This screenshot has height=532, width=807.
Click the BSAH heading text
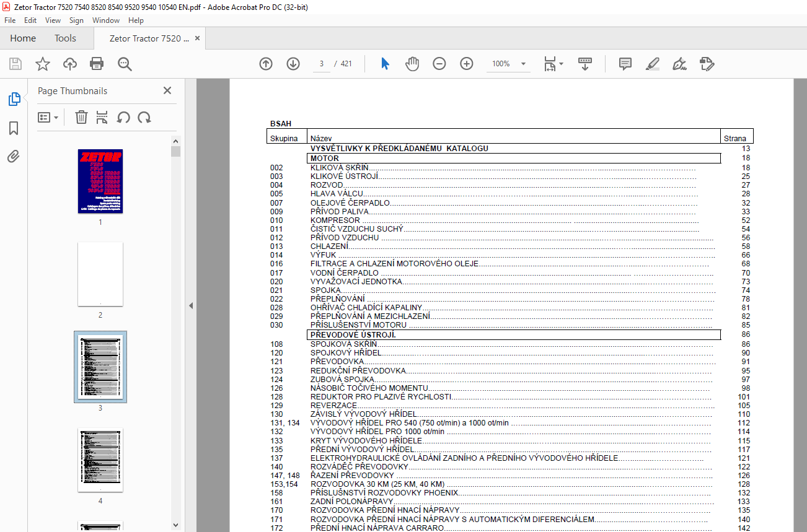click(281, 123)
